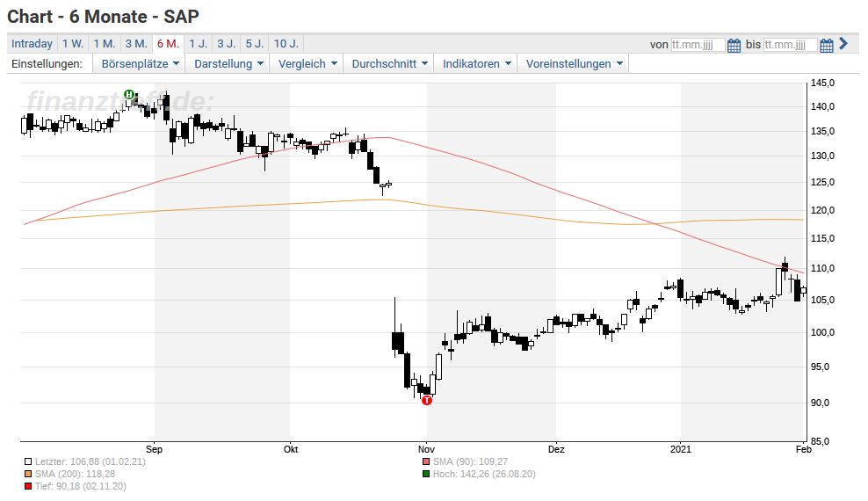Click legend text 'Letzter: 106,88 (01.02.21)'
Viewport: 868px width, 501px height.
point(90,461)
